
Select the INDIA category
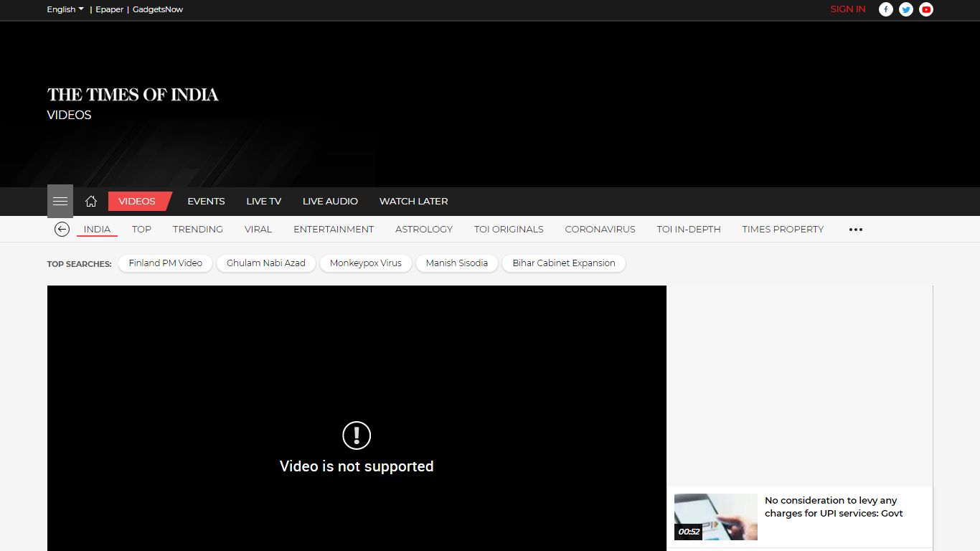tap(97, 230)
